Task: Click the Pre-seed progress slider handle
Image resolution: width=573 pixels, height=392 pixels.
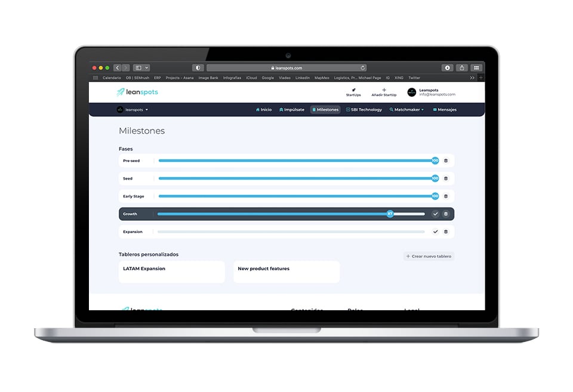Action: pos(435,160)
